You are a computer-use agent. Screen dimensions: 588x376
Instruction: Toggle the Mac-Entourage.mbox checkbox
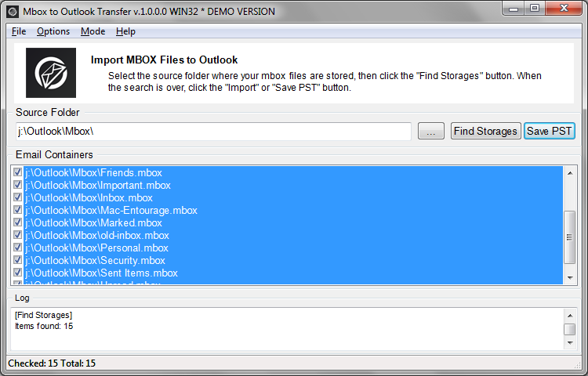tap(17, 210)
